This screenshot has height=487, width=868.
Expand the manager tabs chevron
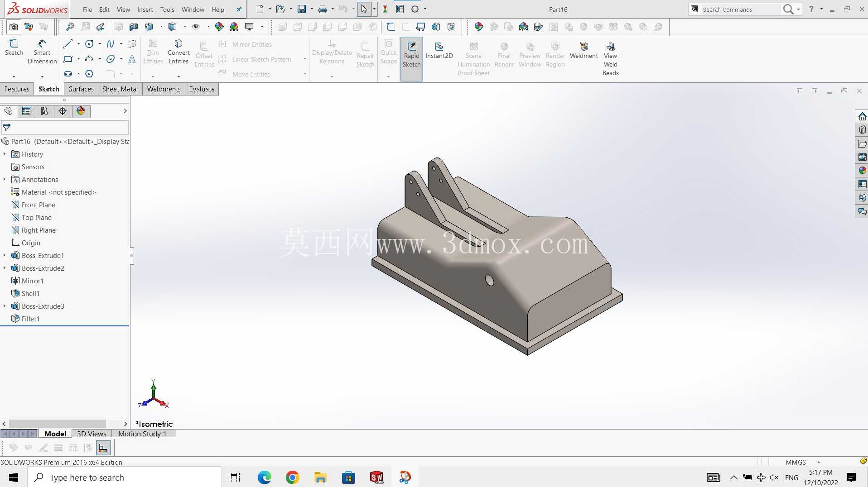coord(125,111)
